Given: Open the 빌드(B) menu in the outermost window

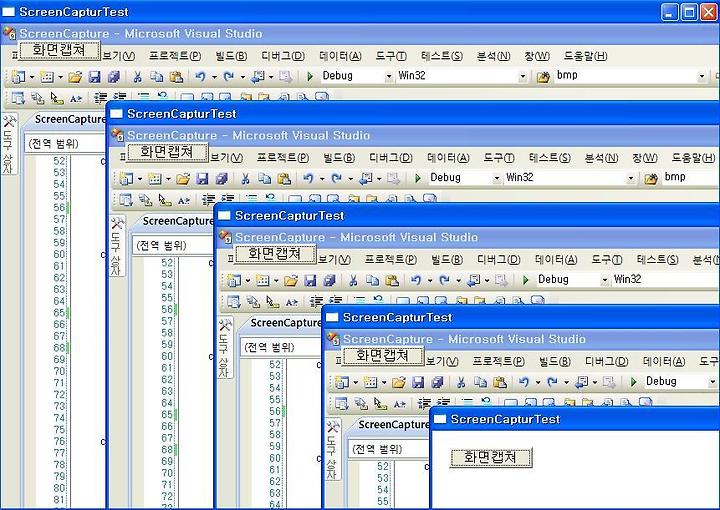Looking at the screenshot, I should 231,56.
